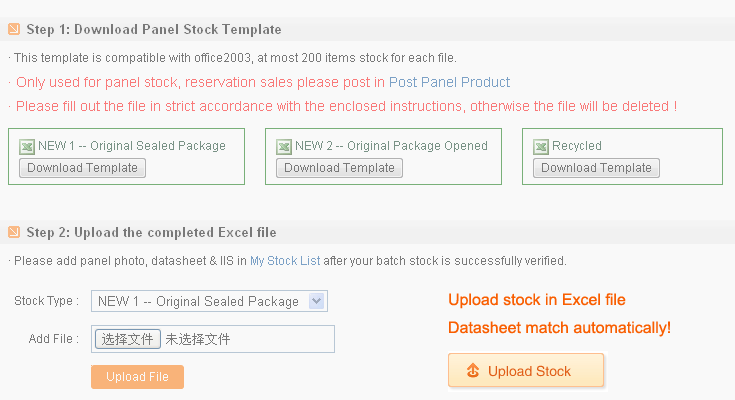This screenshot has height=400, width=735.
Task: Click the Stock Type dropdown arrow
Action: (316, 301)
